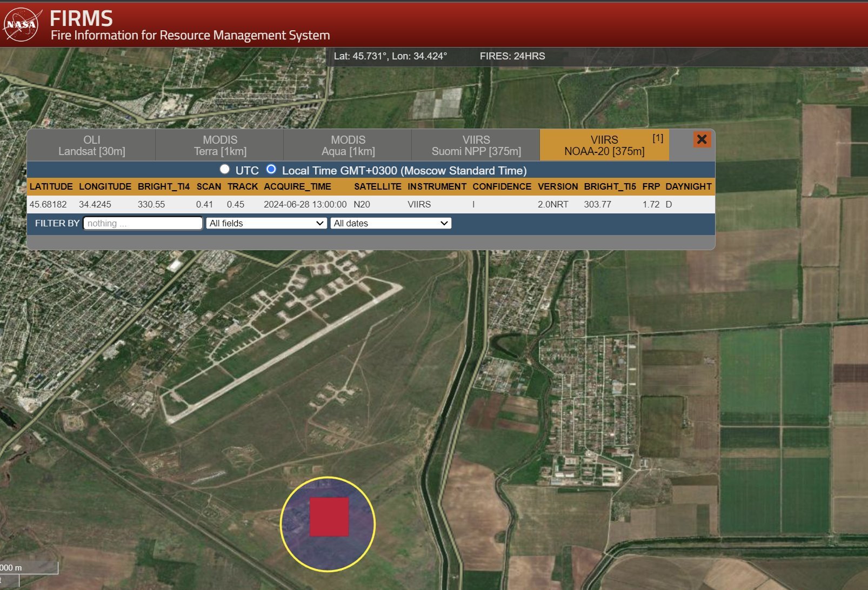
Task: Select Local Time GMT+0300 radio button
Action: click(x=271, y=170)
